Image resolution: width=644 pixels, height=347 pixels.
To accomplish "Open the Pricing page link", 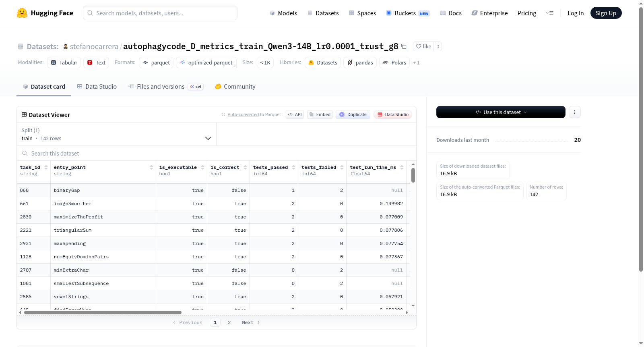I will (x=527, y=13).
